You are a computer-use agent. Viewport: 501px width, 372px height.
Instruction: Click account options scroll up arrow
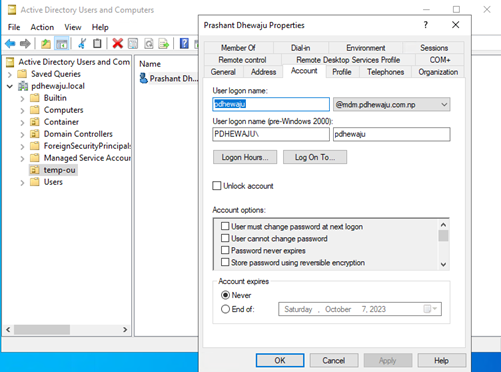click(x=443, y=225)
